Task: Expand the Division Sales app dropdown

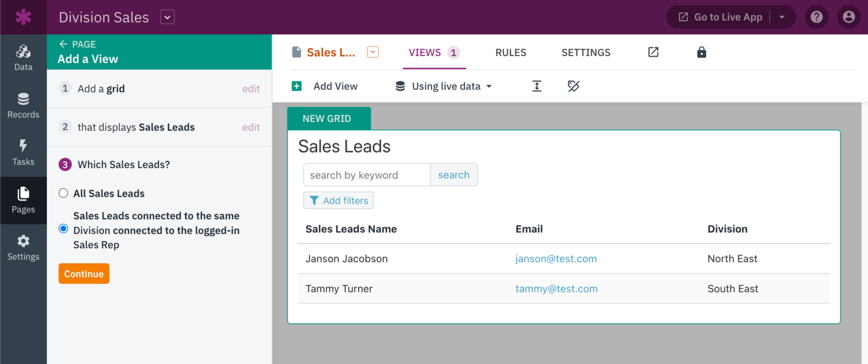Action: 167,17
